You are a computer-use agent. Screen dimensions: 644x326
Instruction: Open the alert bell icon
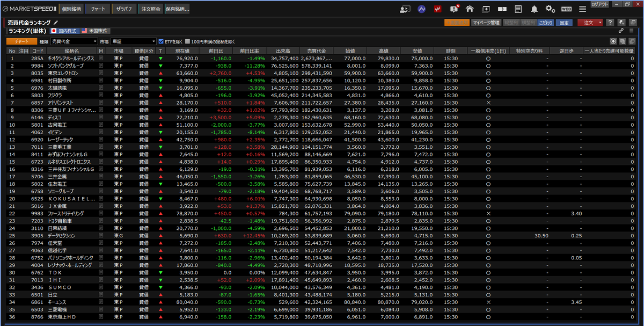click(x=534, y=9)
